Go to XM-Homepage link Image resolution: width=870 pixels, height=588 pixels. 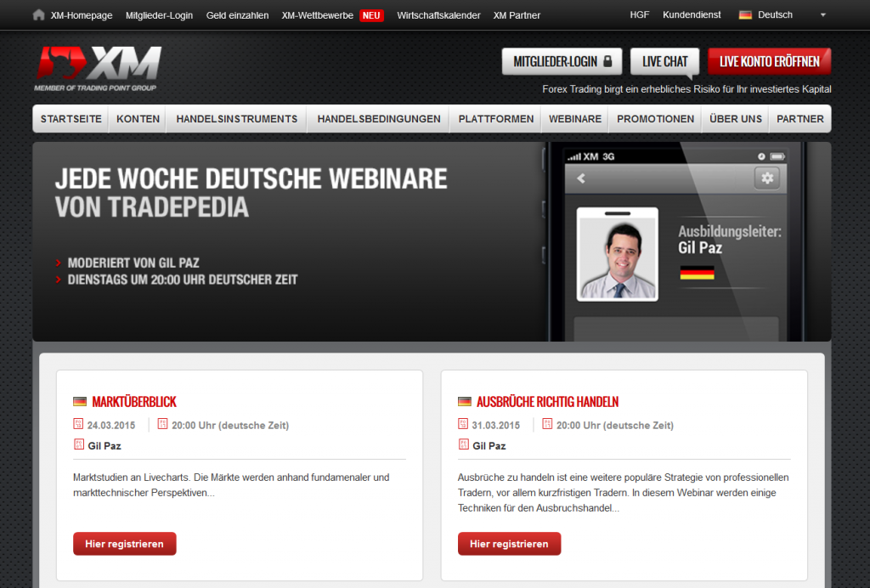click(82, 15)
